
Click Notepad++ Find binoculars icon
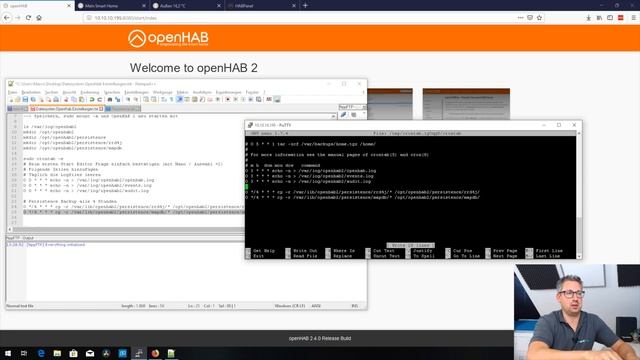110,100
